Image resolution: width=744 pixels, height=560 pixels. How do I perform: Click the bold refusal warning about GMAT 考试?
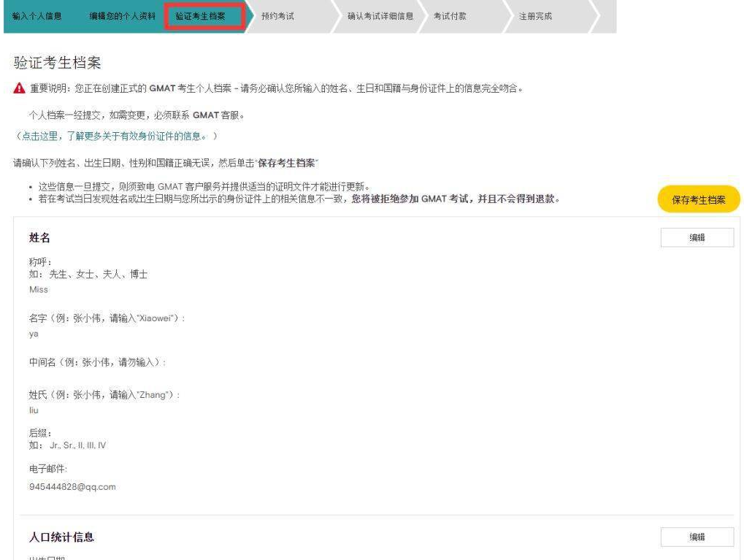456,199
